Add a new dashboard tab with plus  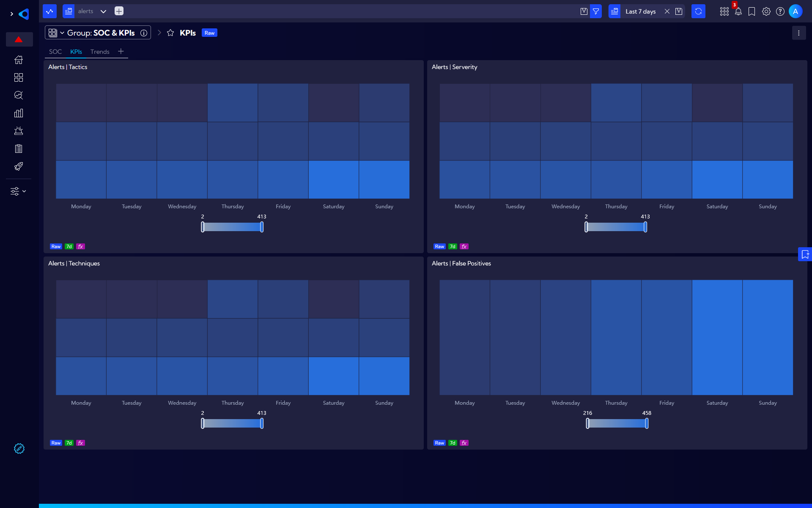click(x=121, y=51)
